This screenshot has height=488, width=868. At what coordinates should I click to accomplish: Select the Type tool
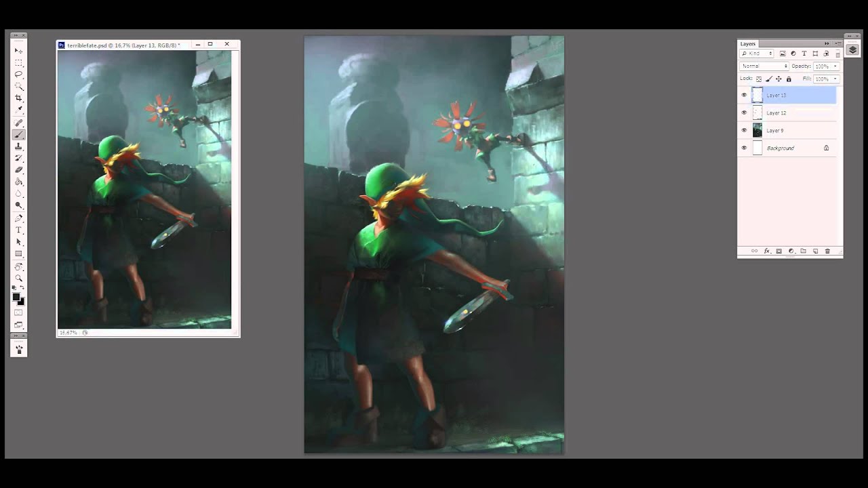point(19,230)
